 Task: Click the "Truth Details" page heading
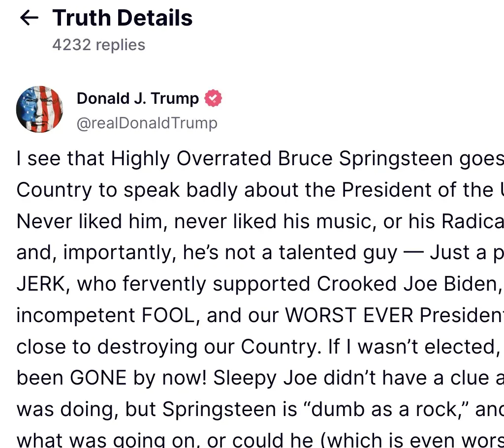pos(123,18)
